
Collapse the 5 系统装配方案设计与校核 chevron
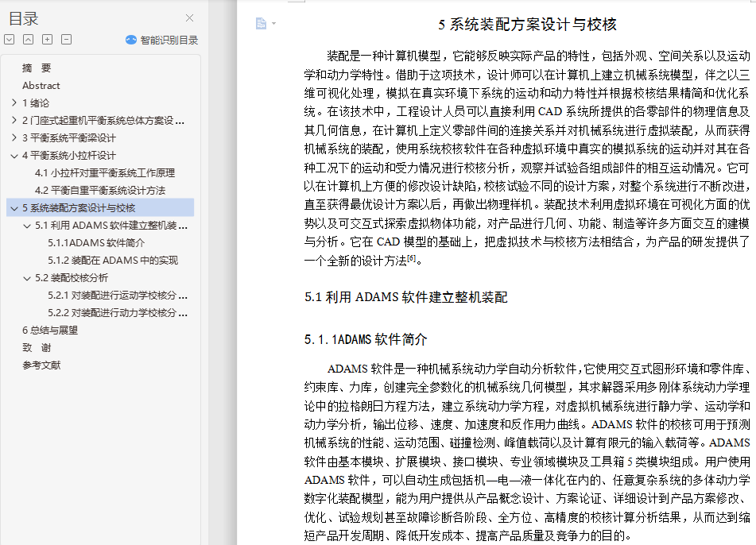tap(14, 208)
